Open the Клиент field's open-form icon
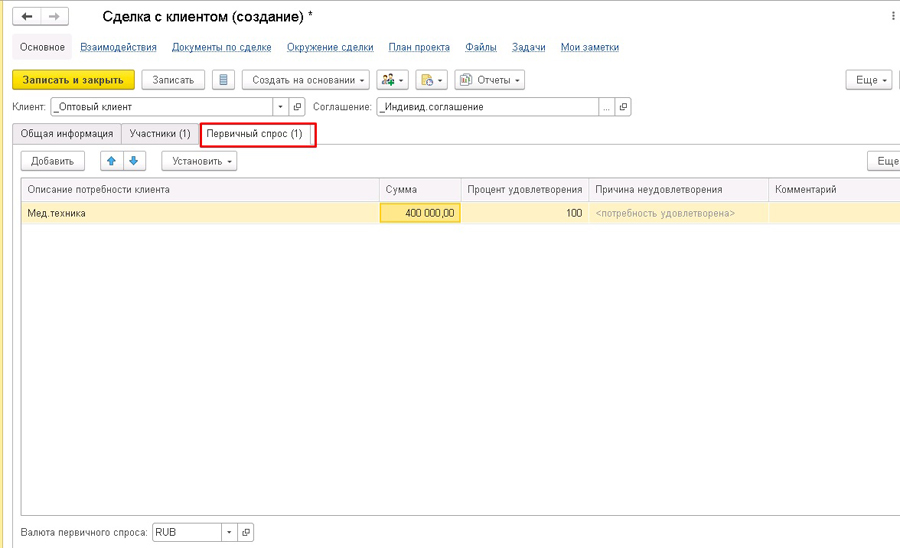900x548 pixels. tap(297, 107)
